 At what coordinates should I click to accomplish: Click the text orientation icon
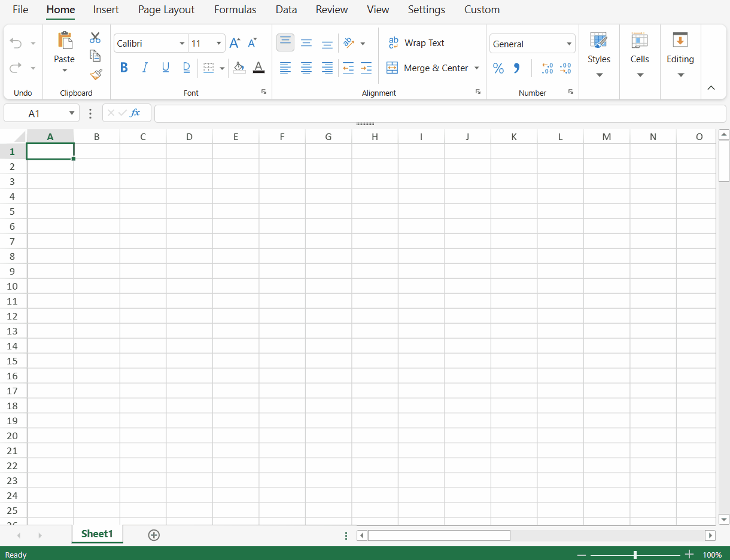348,43
